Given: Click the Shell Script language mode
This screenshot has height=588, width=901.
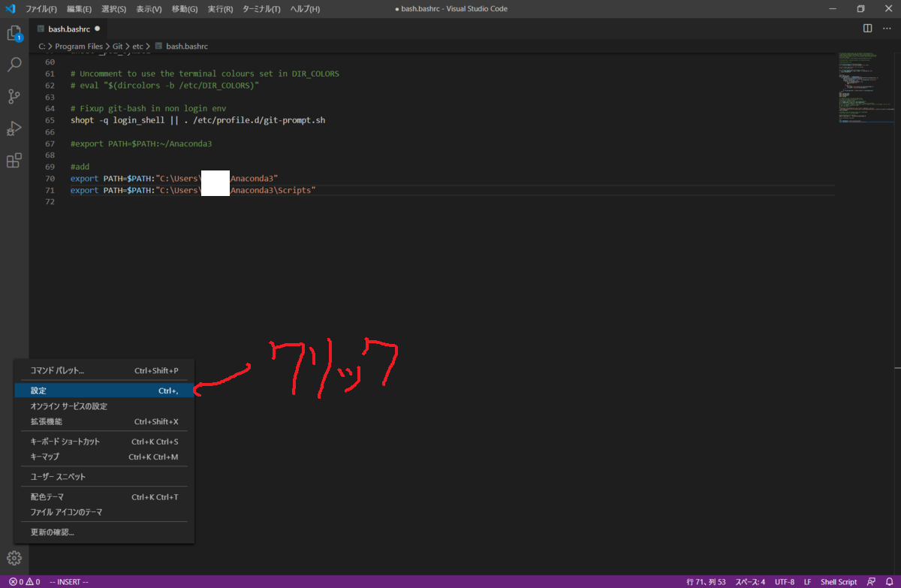Looking at the screenshot, I should (x=839, y=582).
